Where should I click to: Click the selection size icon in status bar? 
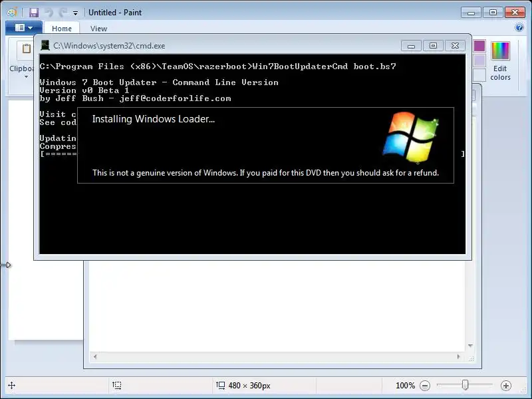click(x=117, y=386)
